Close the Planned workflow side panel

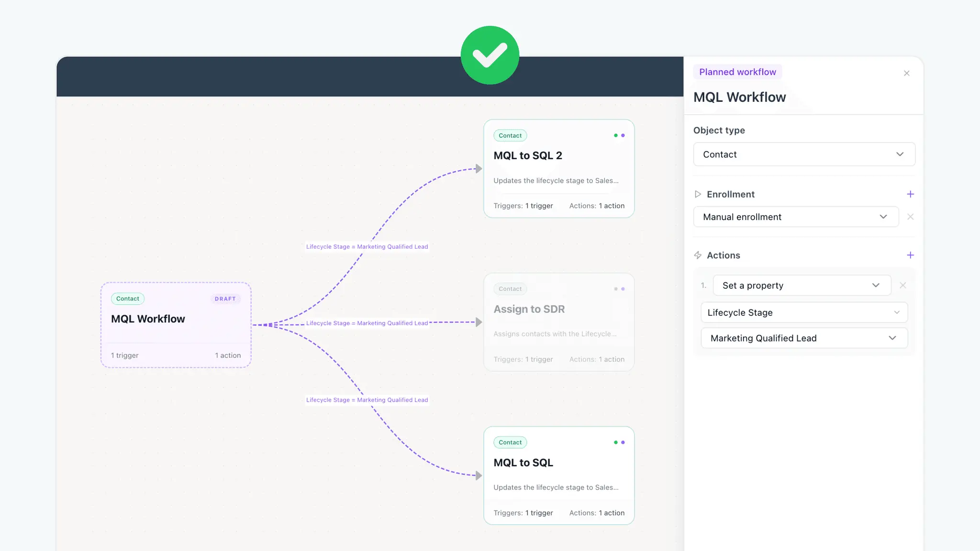(906, 73)
